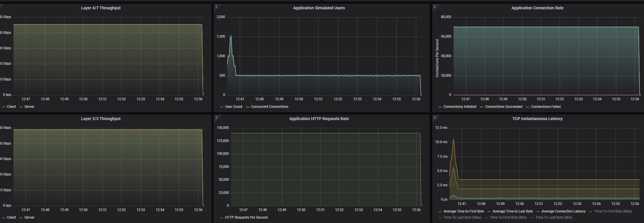Toggle Average Time to Last Byte series

point(512,211)
